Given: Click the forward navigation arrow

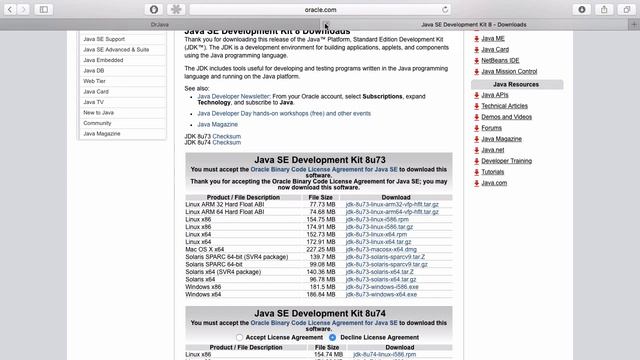Looking at the screenshot, I should [x=23, y=9].
